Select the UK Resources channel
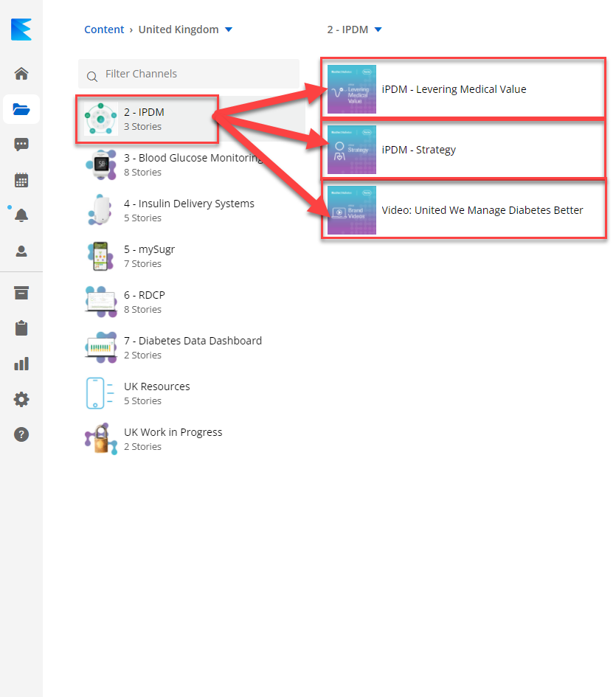The width and height of the screenshot is (616, 697). coord(192,393)
